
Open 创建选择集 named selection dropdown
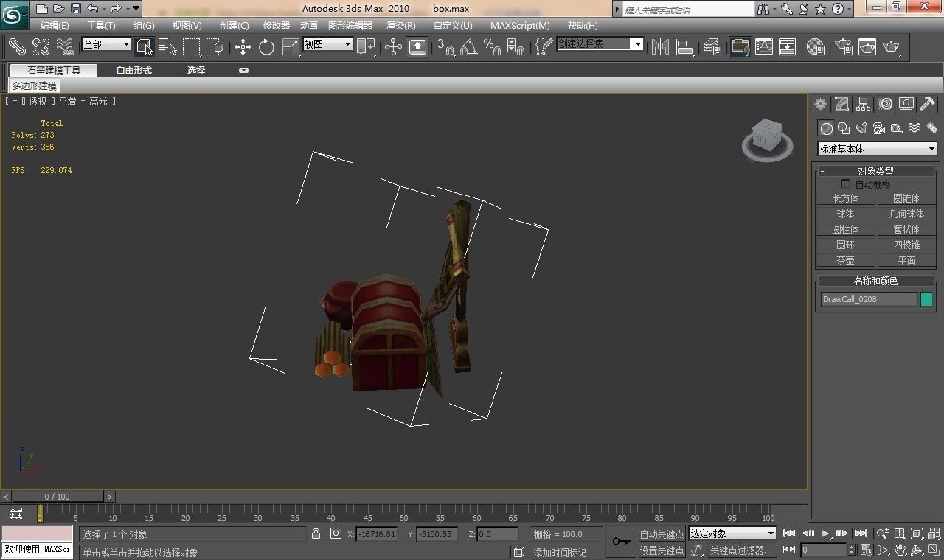600,44
